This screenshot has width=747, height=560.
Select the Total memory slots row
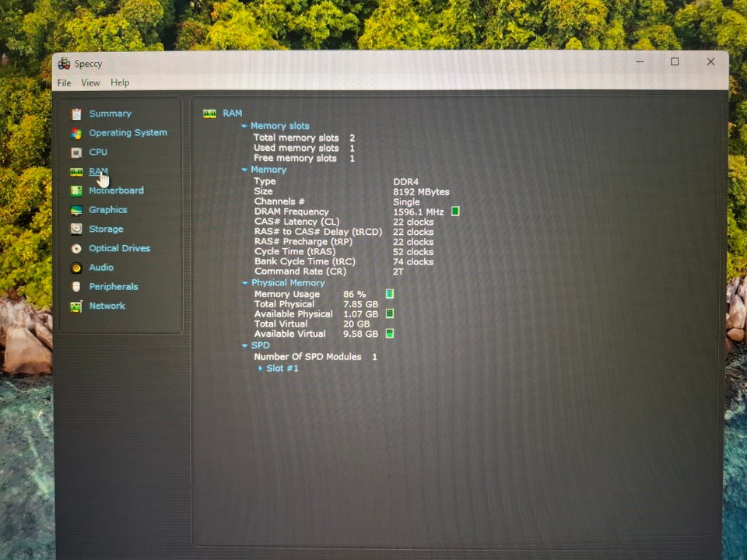tap(304, 138)
